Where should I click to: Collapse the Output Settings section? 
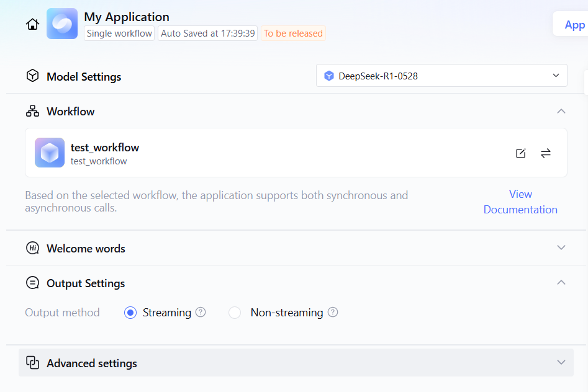click(x=561, y=282)
